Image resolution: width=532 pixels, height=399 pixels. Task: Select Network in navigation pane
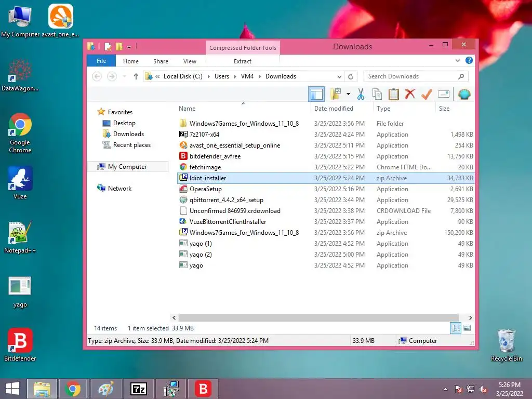pyautogui.click(x=119, y=188)
